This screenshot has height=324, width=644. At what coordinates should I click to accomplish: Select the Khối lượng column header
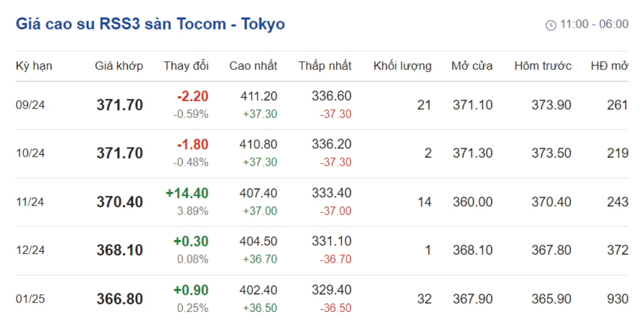click(402, 66)
